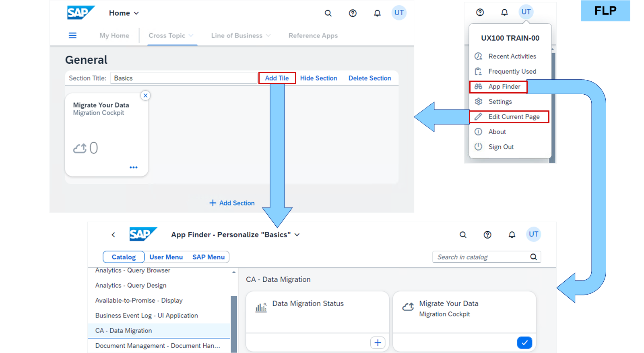This screenshot has width=644, height=353.
Task: Click Delete Section button
Action: coord(369,78)
